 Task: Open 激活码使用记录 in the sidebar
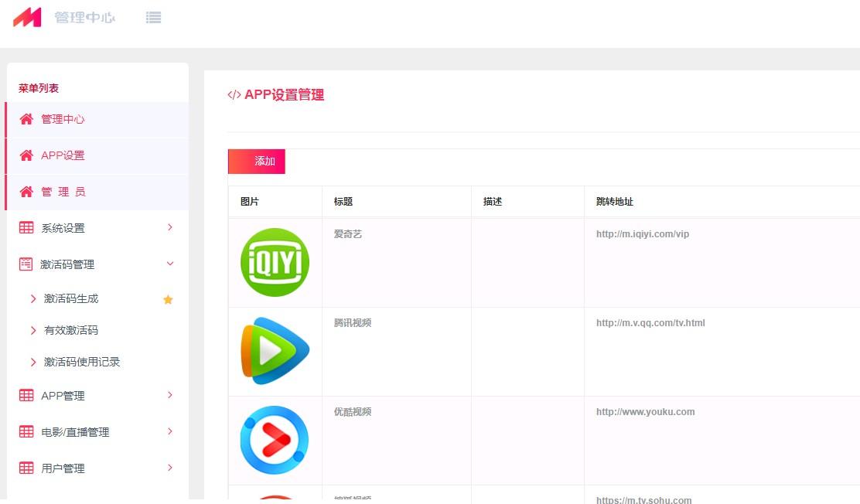coord(82,363)
